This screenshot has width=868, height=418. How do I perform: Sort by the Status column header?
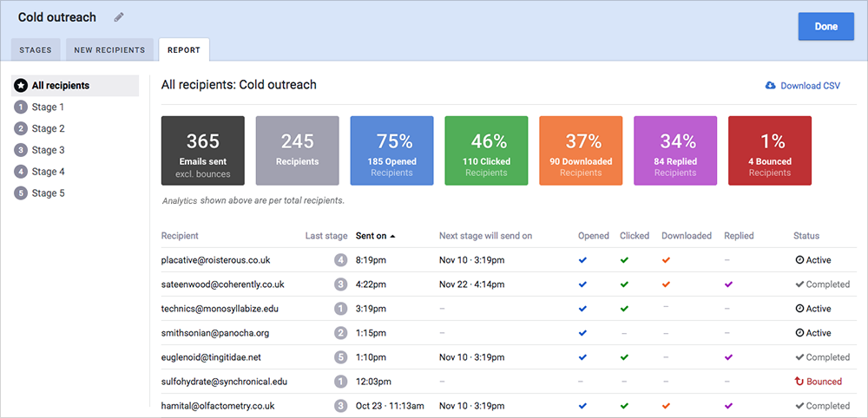click(x=806, y=236)
